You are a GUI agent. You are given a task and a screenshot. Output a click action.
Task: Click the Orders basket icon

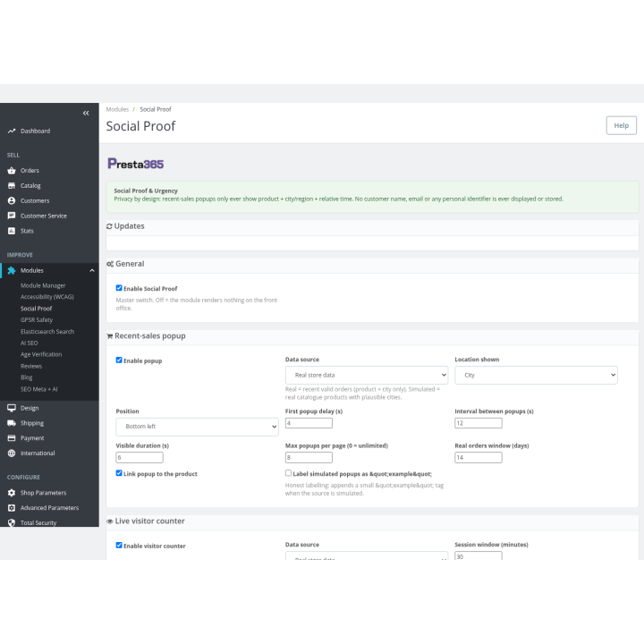click(12, 171)
